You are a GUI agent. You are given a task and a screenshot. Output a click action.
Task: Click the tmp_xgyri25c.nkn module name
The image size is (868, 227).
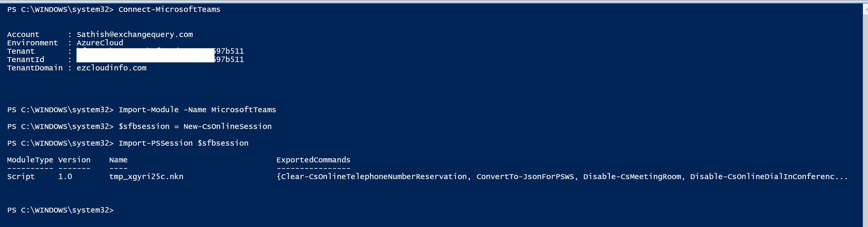(146, 177)
